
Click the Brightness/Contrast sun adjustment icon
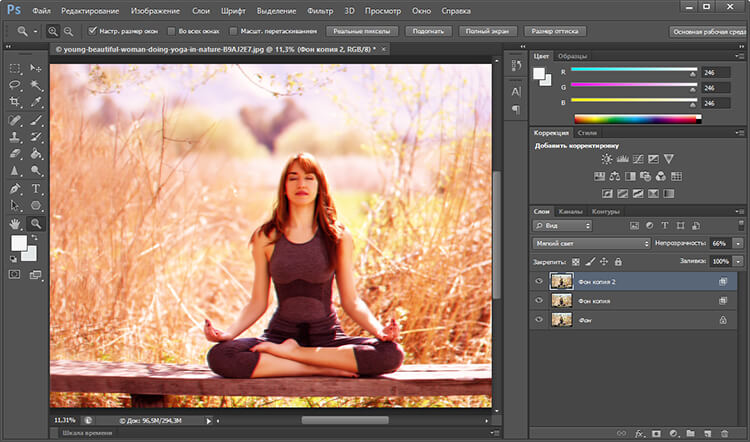[607, 159]
